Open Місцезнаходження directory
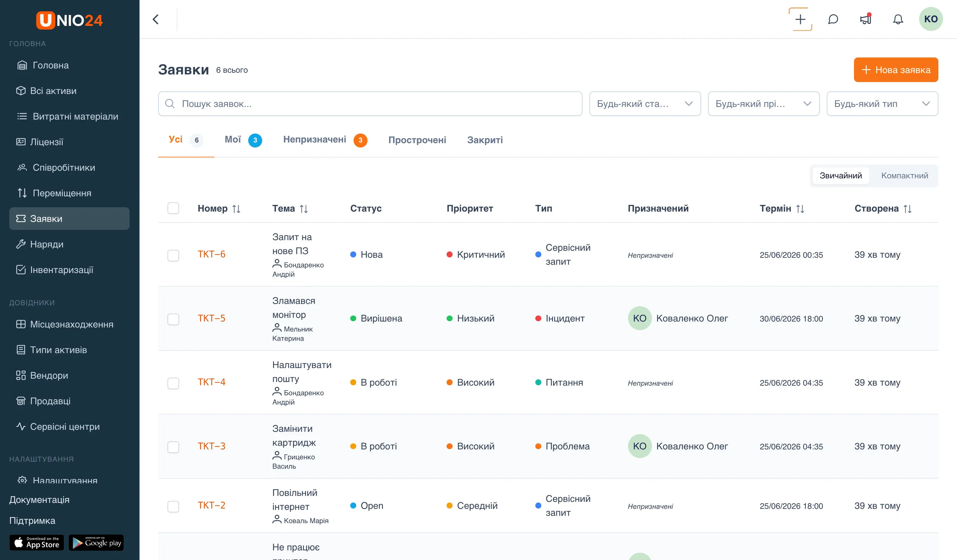957x560 pixels. pyautogui.click(x=69, y=324)
